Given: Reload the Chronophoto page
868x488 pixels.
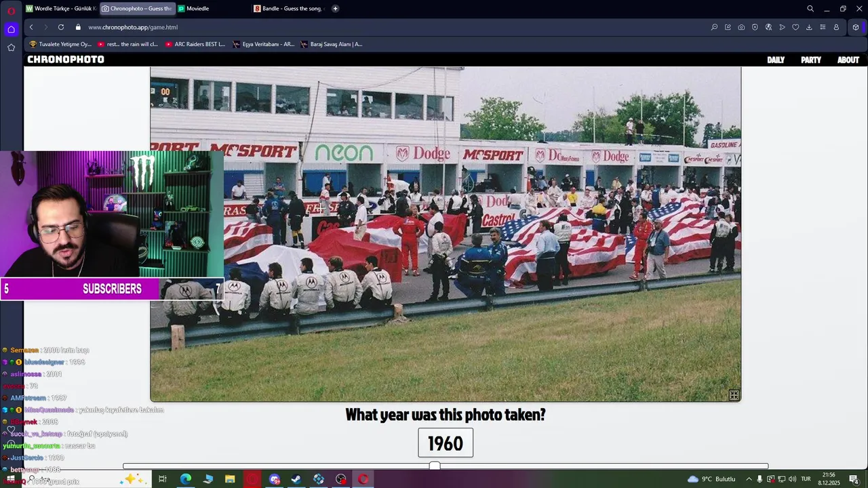Looking at the screenshot, I should pyautogui.click(x=61, y=27).
